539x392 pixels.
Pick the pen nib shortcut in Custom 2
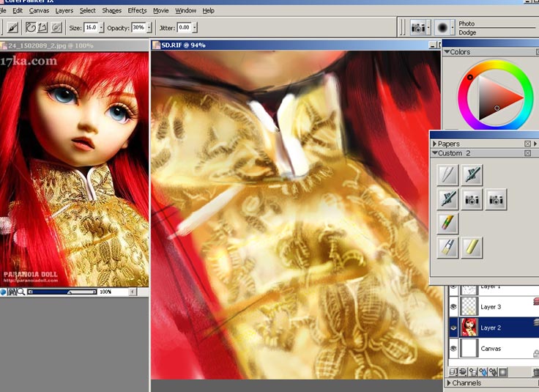(x=447, y=174)
